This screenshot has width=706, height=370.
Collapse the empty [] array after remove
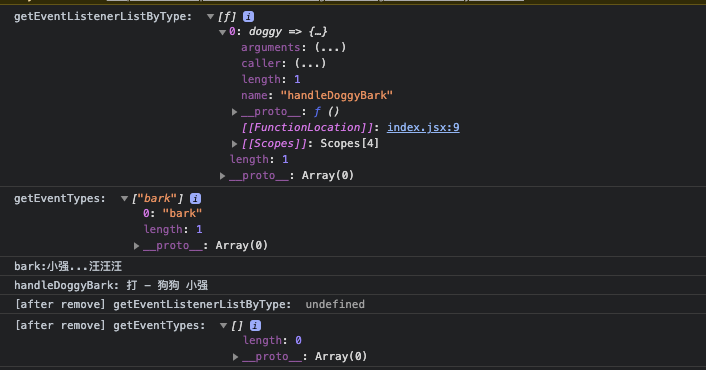223,325
